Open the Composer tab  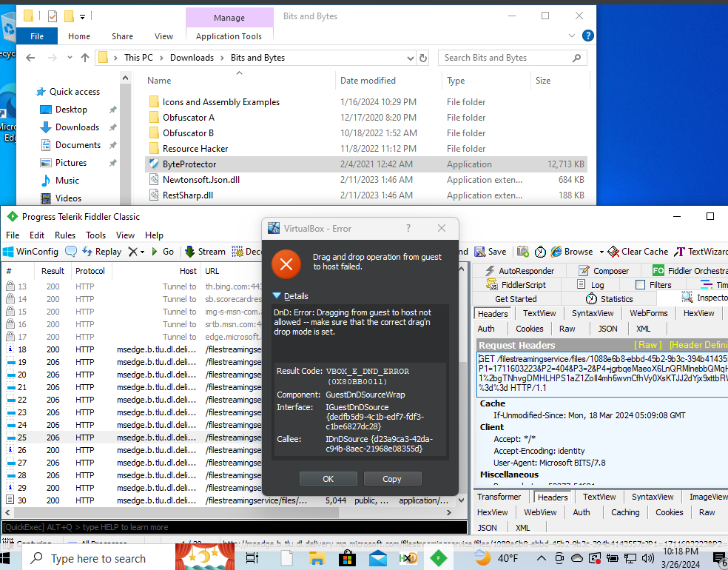click(x=604, y=270)
